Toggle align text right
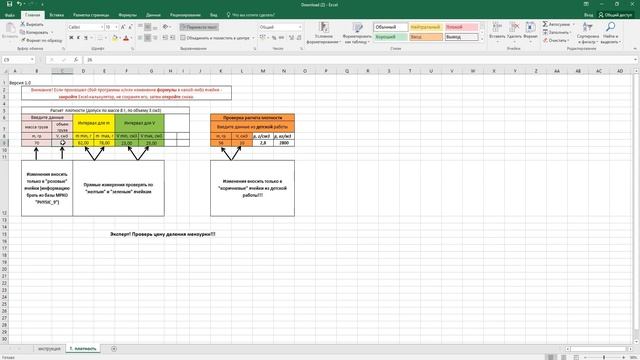The width and height of the screenshot is (640, 360). click(x=155, y=38)
